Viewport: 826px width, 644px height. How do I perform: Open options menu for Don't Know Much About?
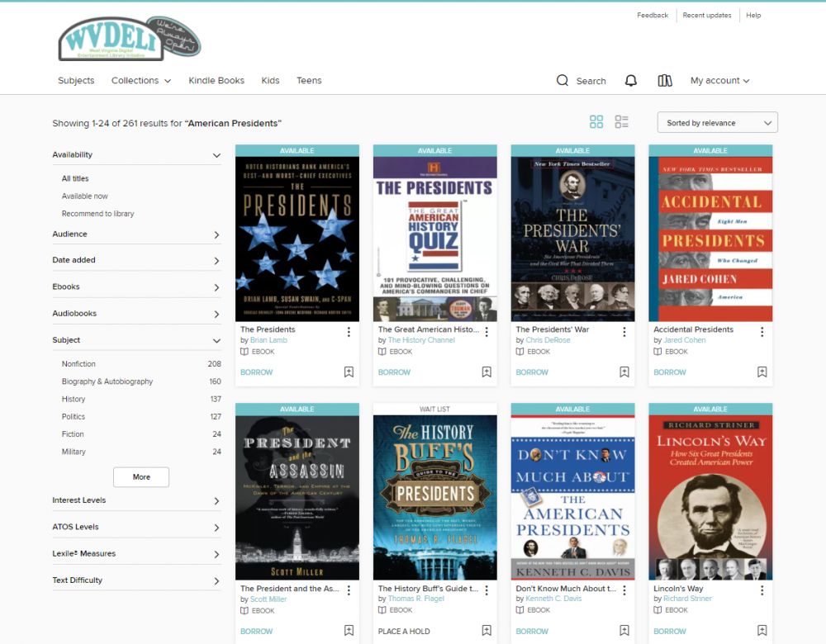tap(624, 590)
